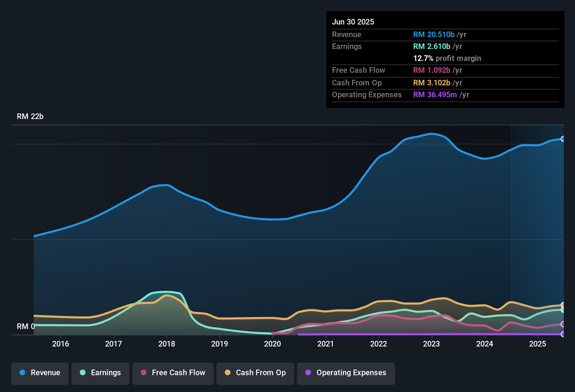Toggle the Revenue series visibility via its legend
The image size is (575, 392).
click(40, 373)
